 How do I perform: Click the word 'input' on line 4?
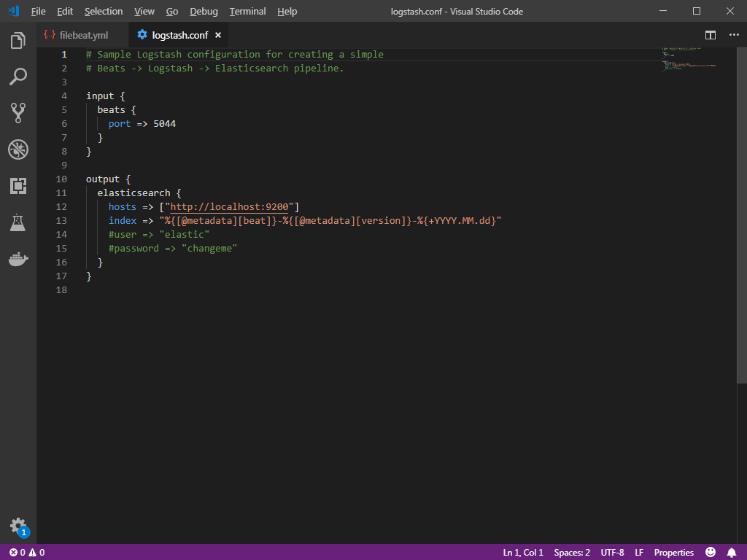tap(100, 96)
